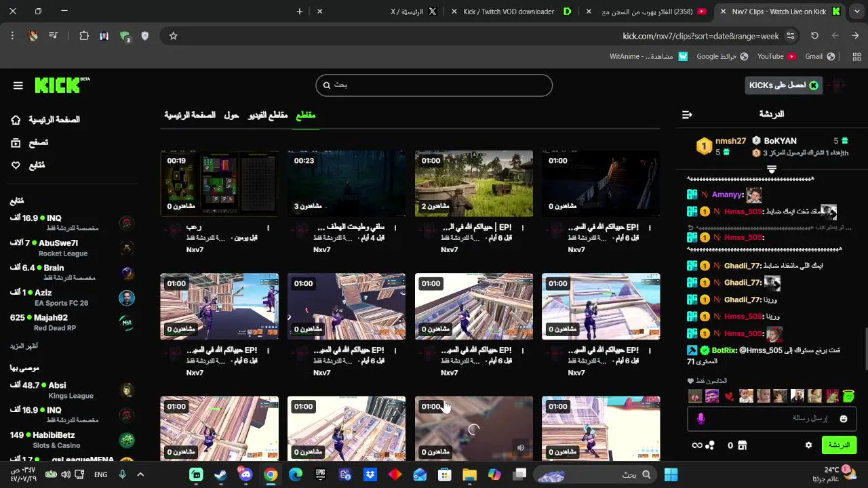Image resolution: width=868 pixels, height=488 pixels.
Task: Click the infinity points icon below chat
Action: pyautogui.click(x=696, y=445)
